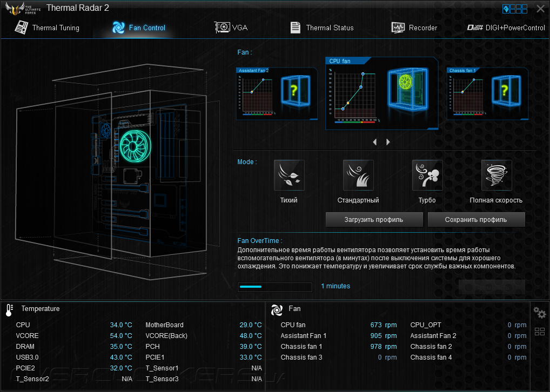
Task: Open the VGA tab
Action: click(x=231, y=28)
